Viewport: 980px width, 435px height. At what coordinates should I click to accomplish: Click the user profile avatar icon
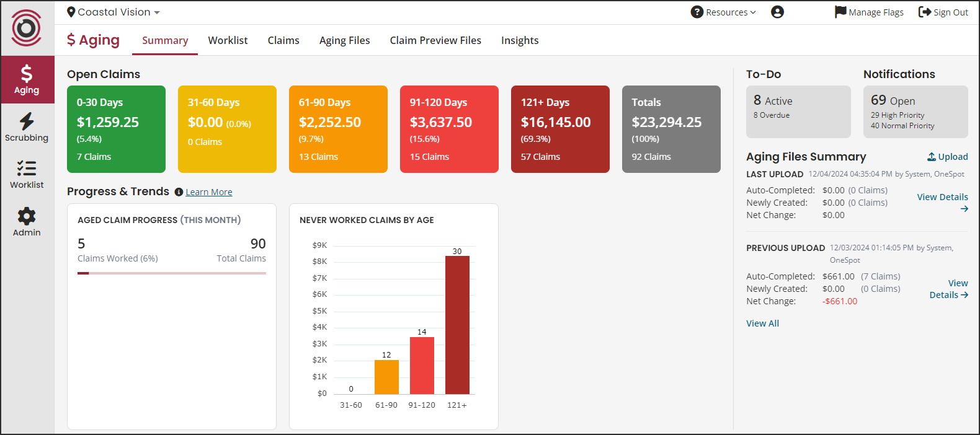click(x=777, y=12)
